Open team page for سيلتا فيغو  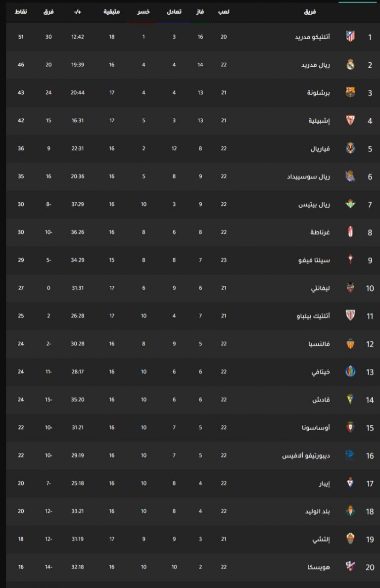(314, 260)
